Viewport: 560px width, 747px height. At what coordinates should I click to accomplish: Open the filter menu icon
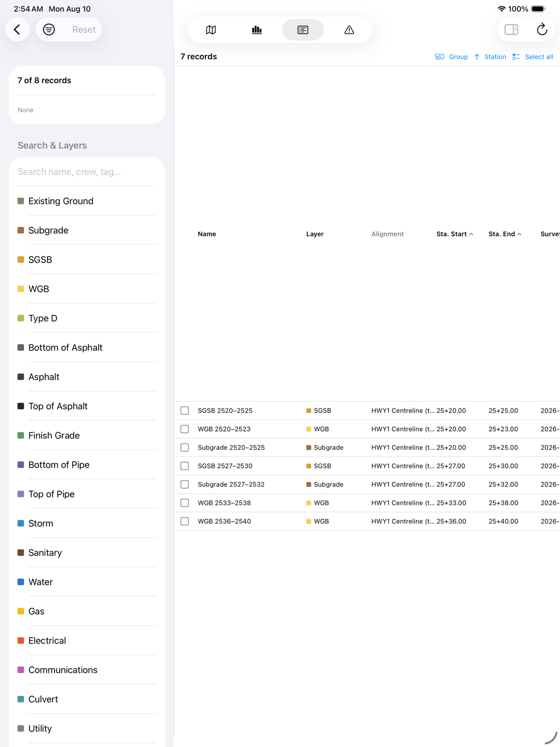pos(49,29)
